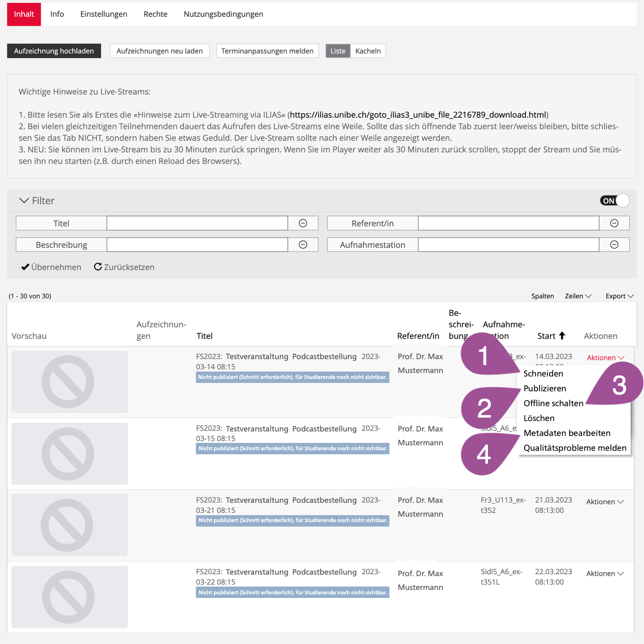644x644 pixels.
Task: Apply filters with the Übernehmen checkmark
Action: 25,267
